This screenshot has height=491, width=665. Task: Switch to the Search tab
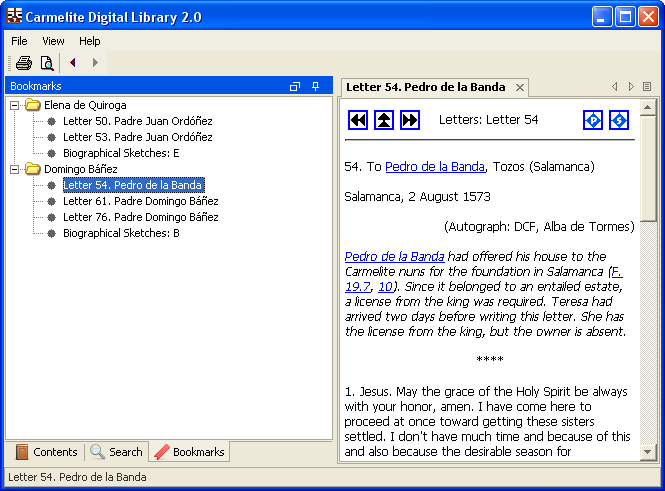pos(116,452)
